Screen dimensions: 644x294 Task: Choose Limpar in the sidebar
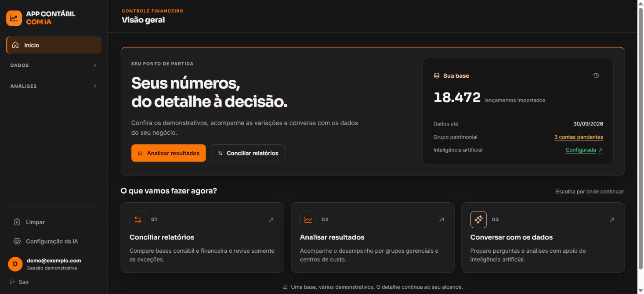click(54, 222)
